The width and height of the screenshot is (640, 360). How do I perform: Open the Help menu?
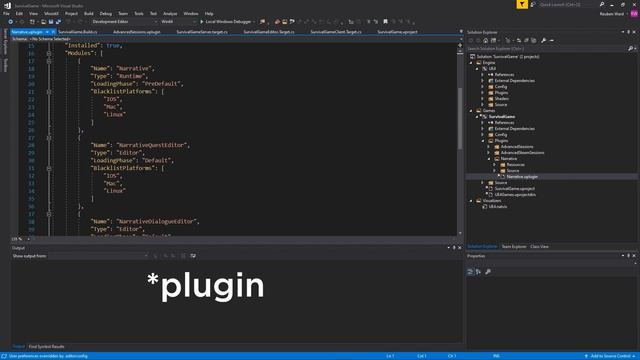click(x=209, y=13)
